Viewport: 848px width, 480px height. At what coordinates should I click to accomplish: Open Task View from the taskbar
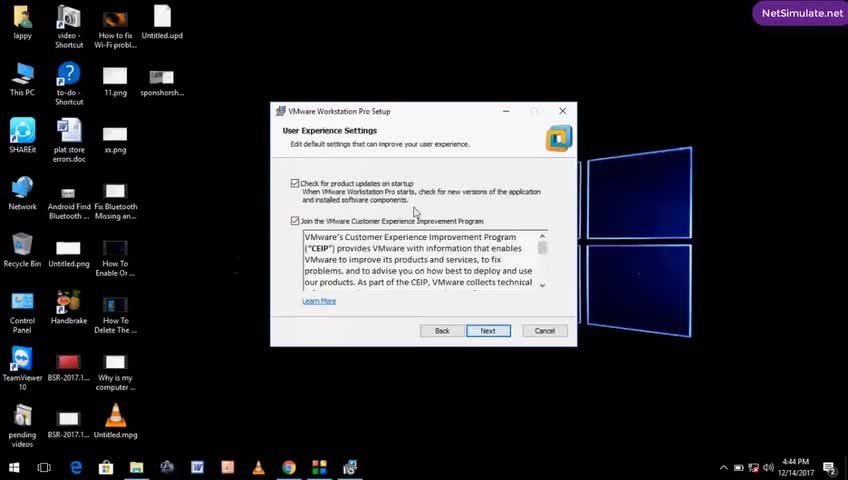click(44, 468)
